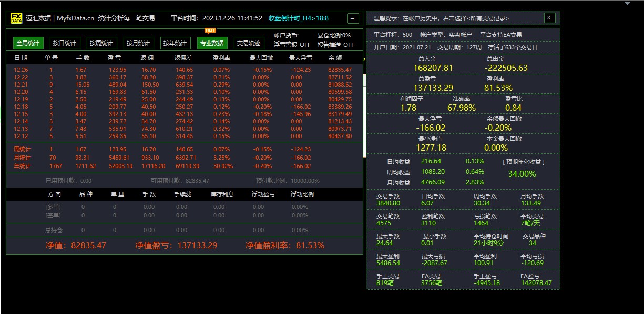Switch to 按周统计 view

pyautogui.click(x=101, y=43)
